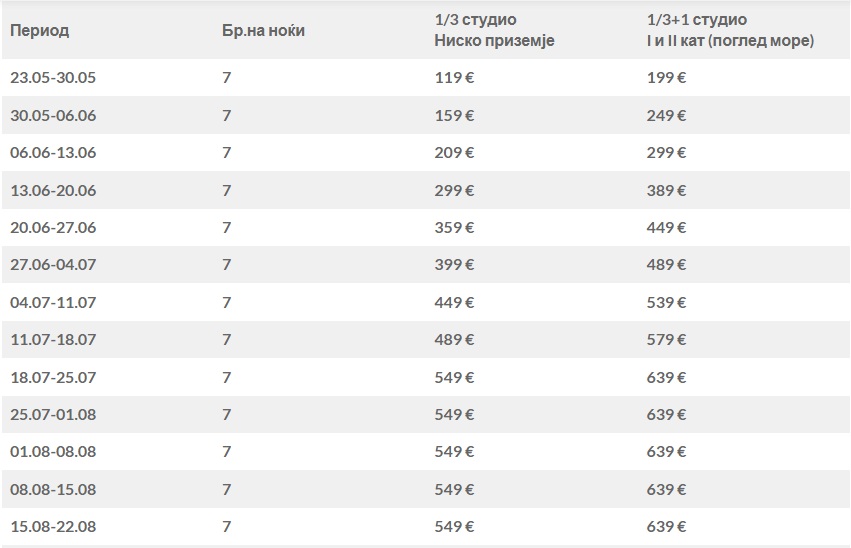Select the 08.08-15.08 period cell
The height and width of the screenshot is (548, 851).
[x=53, y=489]
